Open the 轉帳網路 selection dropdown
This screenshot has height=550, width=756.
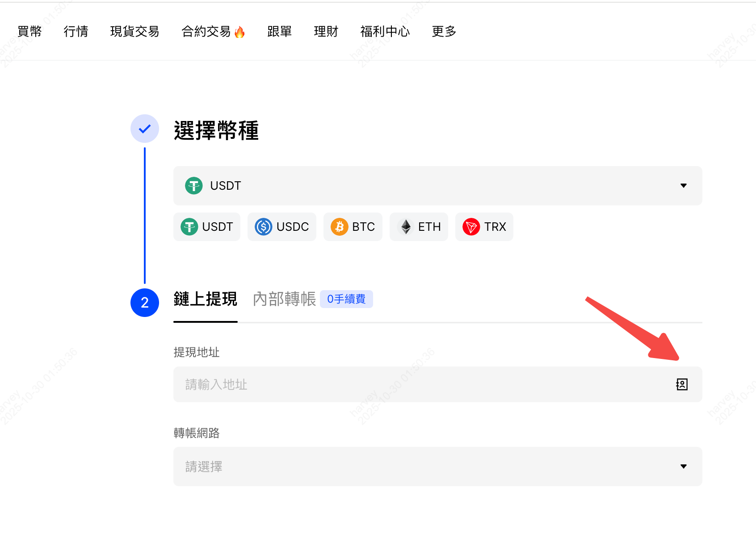tap(437, 466)
